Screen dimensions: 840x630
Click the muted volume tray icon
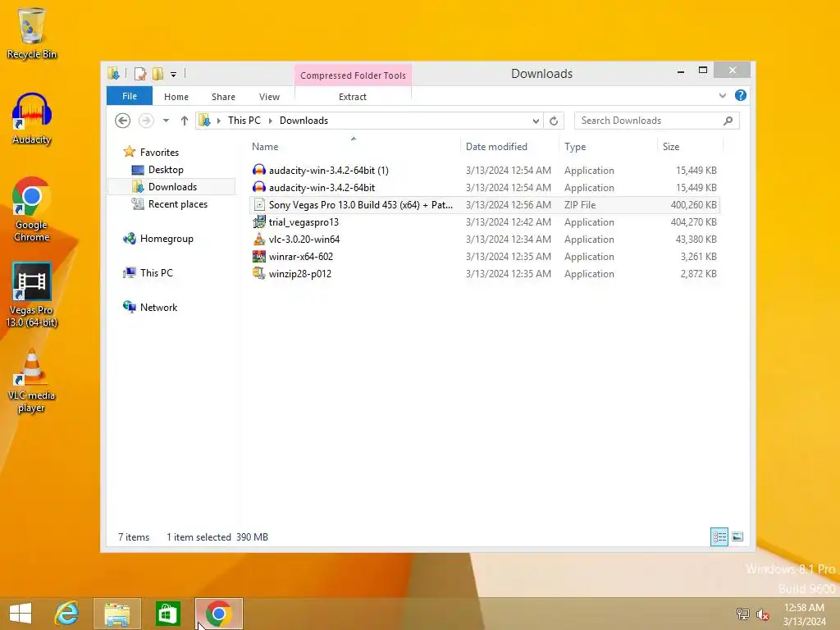pos(763,614)
